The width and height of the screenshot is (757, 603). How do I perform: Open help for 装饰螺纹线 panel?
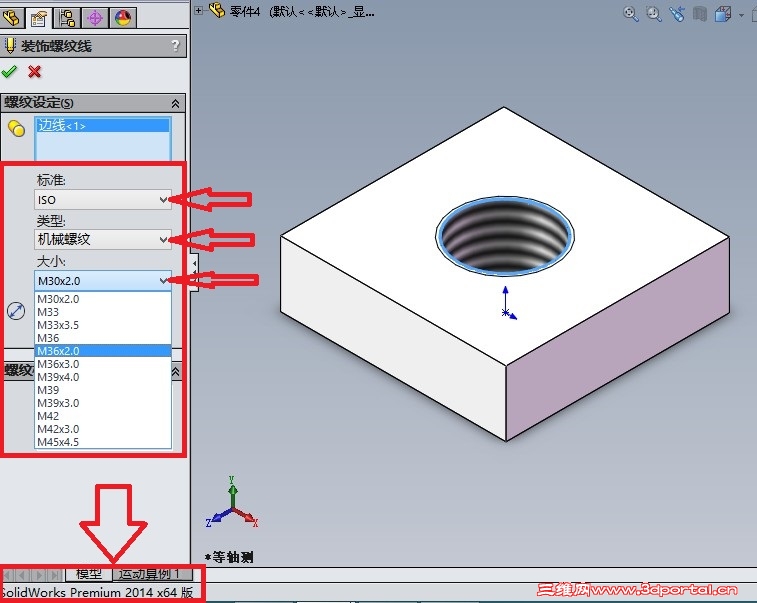click(x=175, y=46)
